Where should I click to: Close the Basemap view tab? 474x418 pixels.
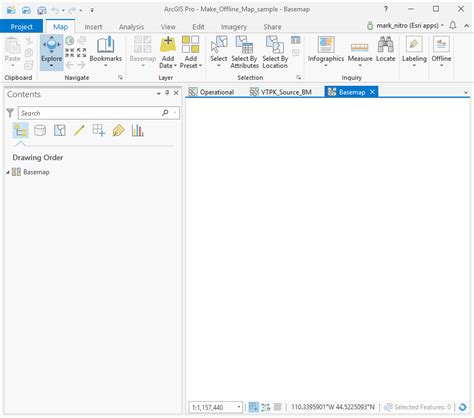pos(372,92)
